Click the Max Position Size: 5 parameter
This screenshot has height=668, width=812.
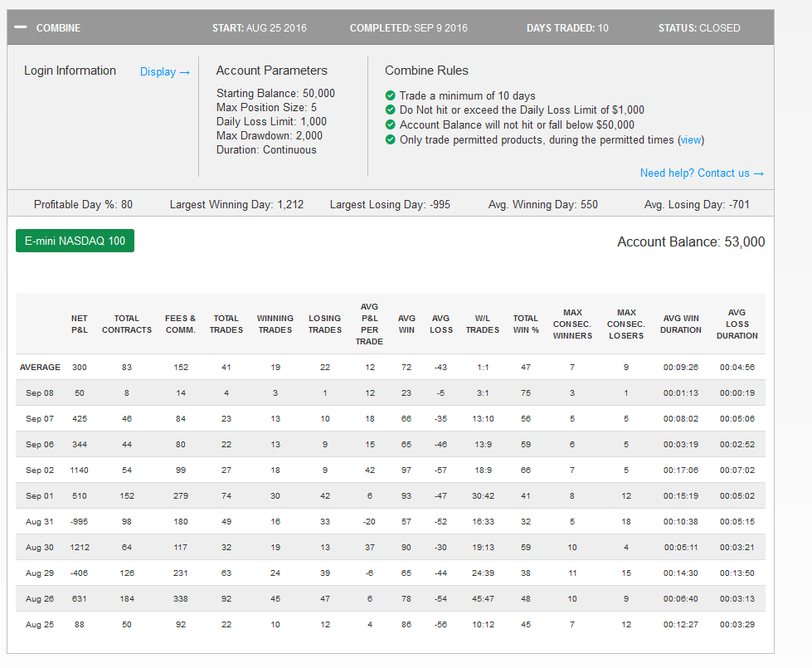(267, 108)
